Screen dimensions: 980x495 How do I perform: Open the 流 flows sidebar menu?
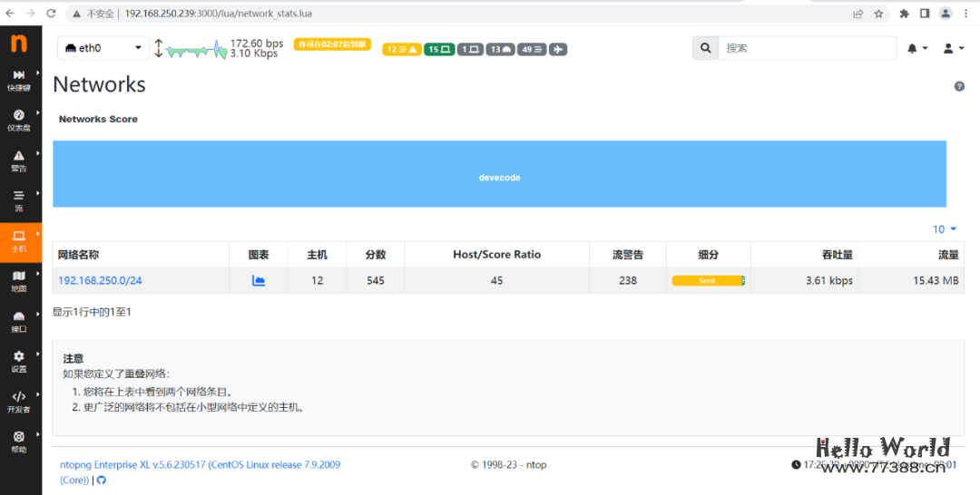pyautogui.click(x=21, y=200)
